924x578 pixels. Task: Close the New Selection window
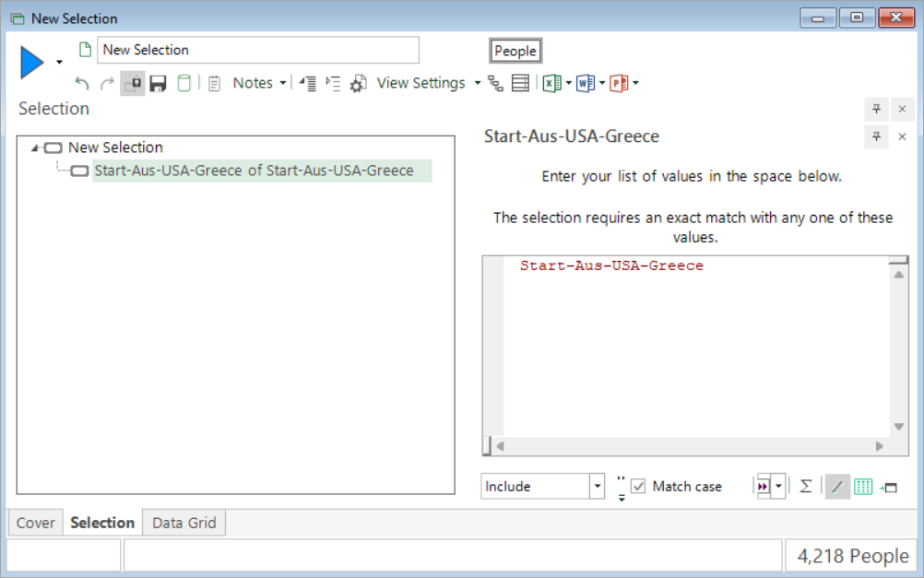[x=896, y=18]
